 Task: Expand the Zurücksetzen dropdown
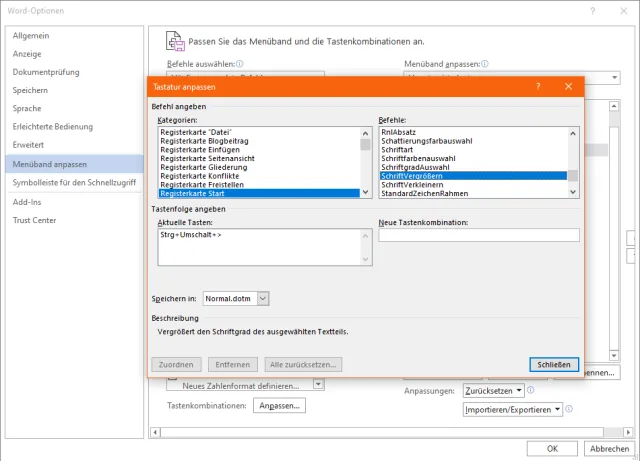coord(519,390)
